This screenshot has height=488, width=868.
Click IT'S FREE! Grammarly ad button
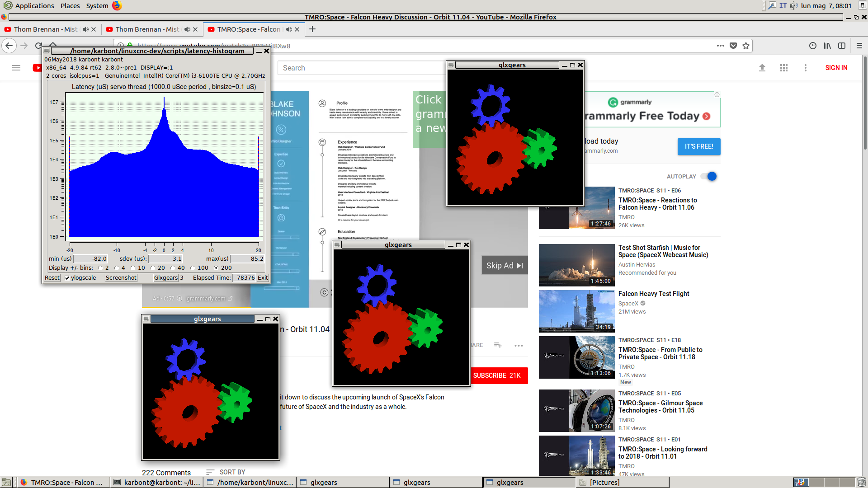(699, 146)
